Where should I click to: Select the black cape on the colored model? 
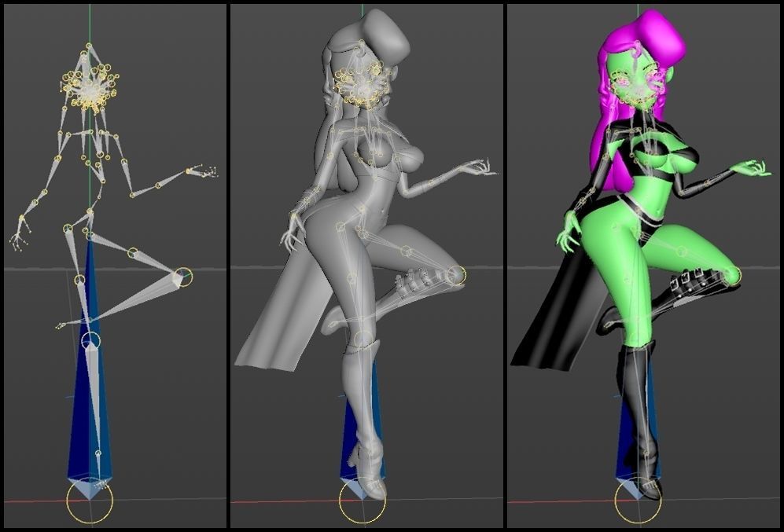(x=560, y=320)
